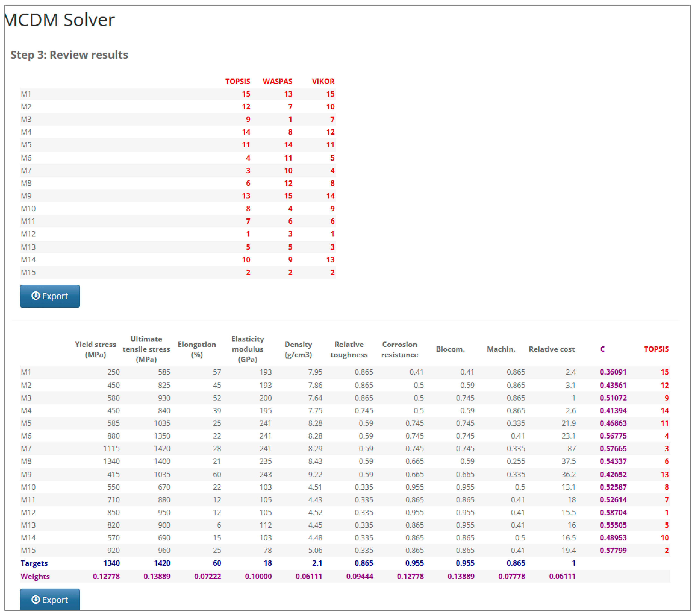Click M5 relative cost value 21.9
Viewport: 696px width, 616px height.
569,423
